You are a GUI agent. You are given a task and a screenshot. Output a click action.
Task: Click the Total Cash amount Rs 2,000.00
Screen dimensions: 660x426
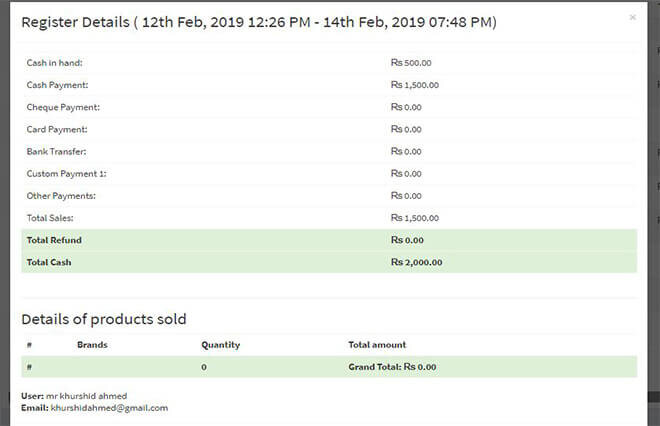416,262
